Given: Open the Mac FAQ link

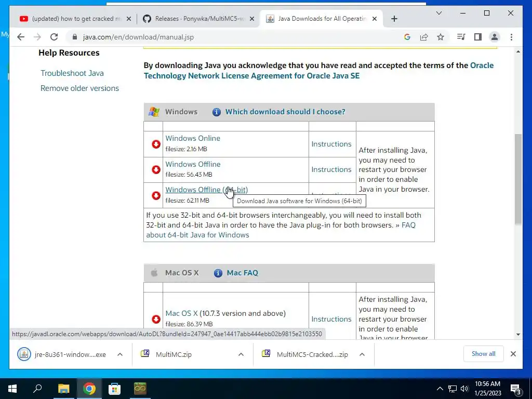Looking at the screenshot, I should tap(242, 273).
